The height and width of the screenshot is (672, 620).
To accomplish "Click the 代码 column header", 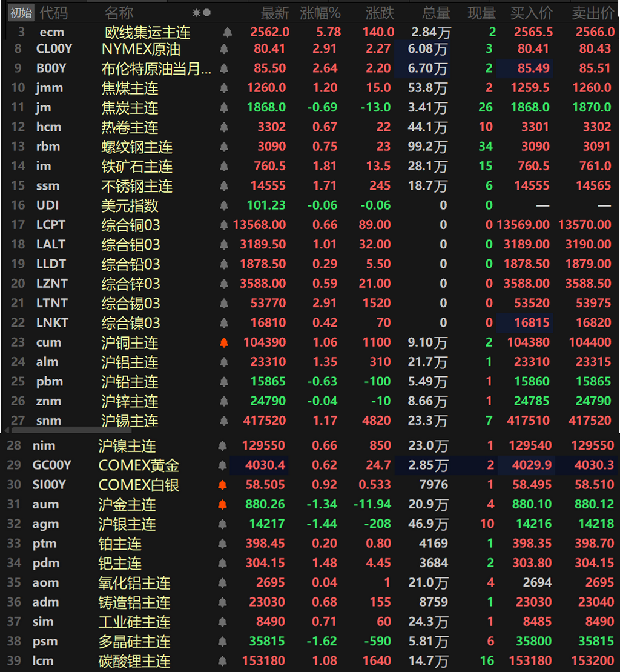I will (x=53, y=13).
